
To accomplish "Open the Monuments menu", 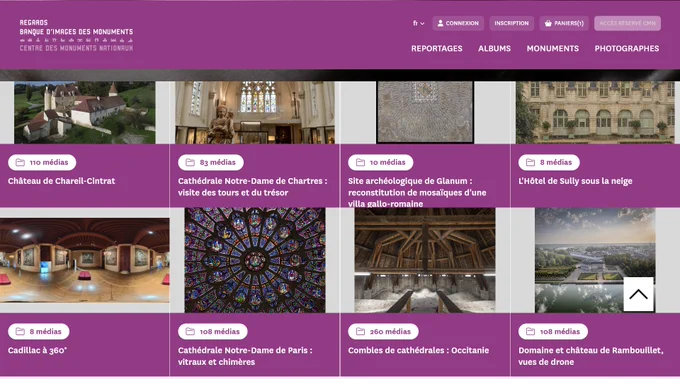I will [552, 49].
